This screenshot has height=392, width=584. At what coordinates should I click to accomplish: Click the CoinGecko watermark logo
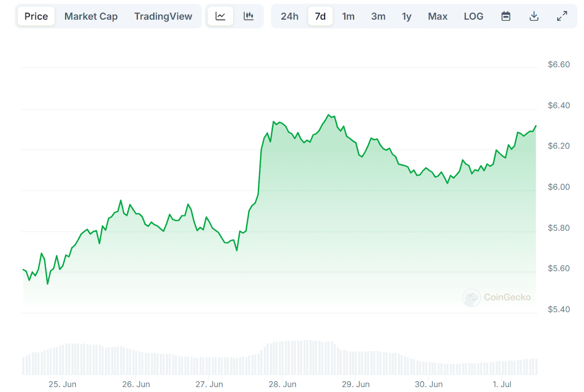click(471, 298)
